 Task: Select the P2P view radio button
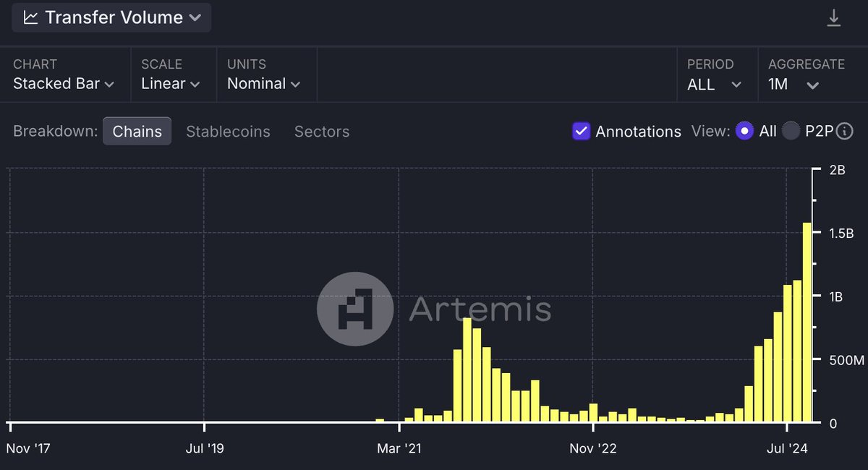pyautogui.click(x=791, y=131)
